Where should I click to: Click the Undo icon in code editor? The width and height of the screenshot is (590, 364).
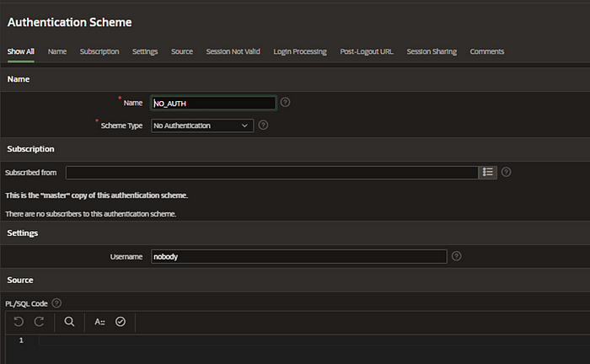point(19,322)
